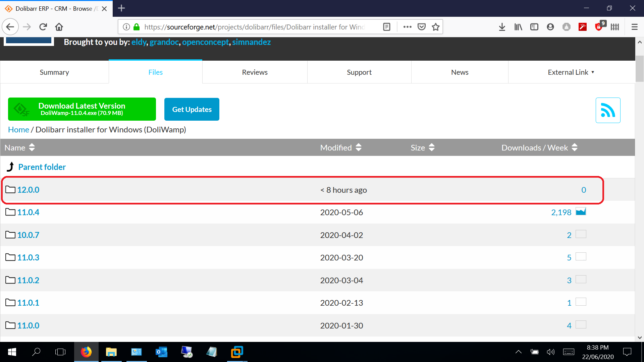Image resolution: width=644 pixels, height=362 pixels.
Task: Toggle the sidebar icon in the toolbar
Action: (x=534, y=27)
